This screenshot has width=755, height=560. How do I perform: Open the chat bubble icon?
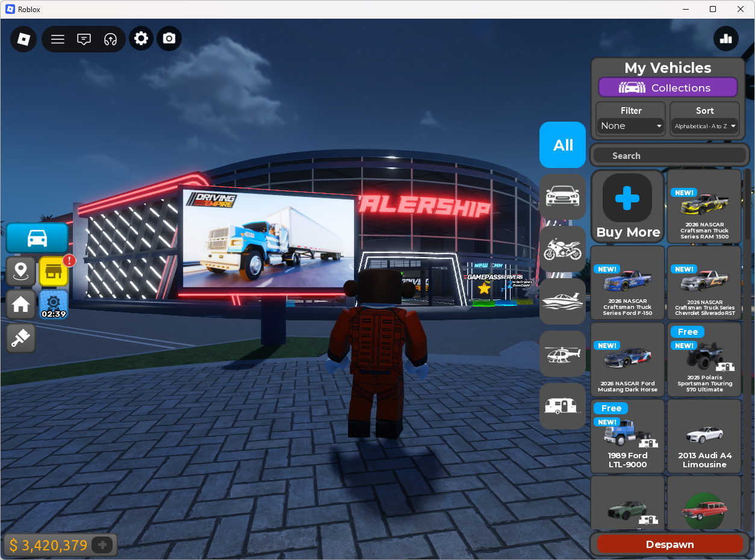pyautogui.click(x=84, y=39)
